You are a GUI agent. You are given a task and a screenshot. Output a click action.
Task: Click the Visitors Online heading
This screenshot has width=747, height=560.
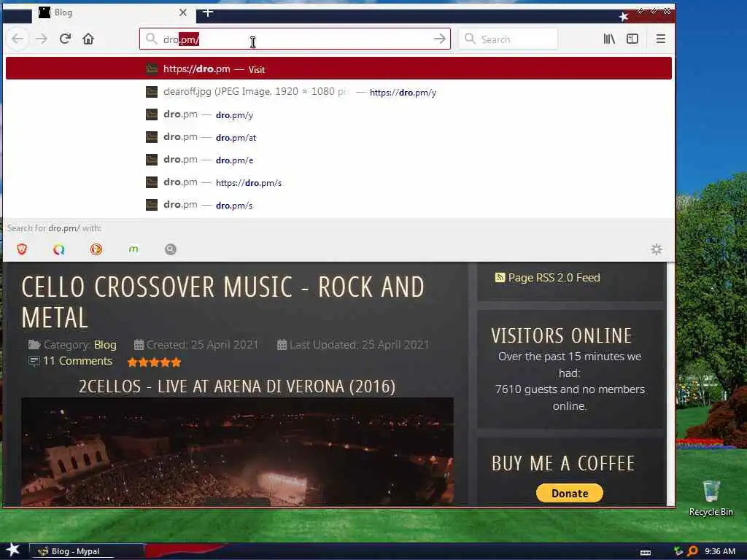[x=562, y=335]
